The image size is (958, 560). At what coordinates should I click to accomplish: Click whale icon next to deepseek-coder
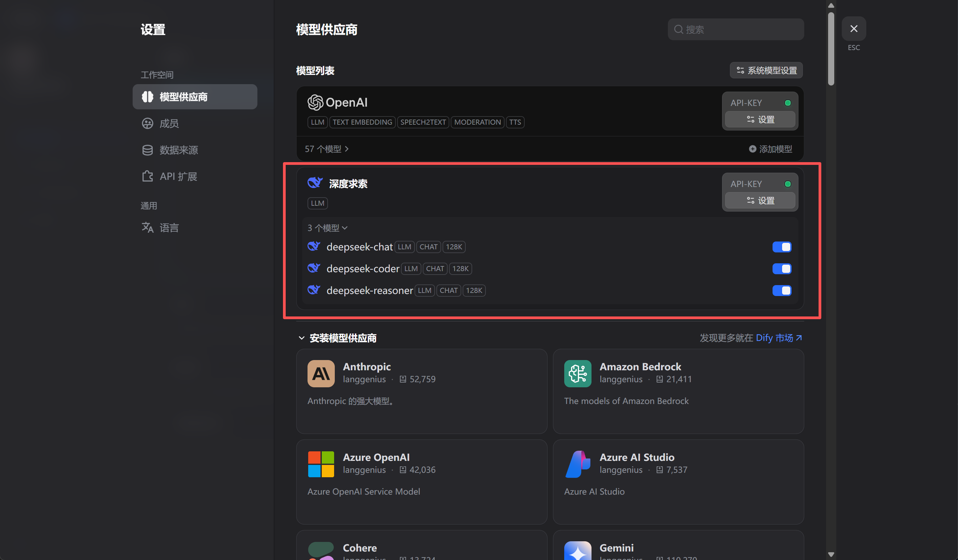tap(314, 268)
